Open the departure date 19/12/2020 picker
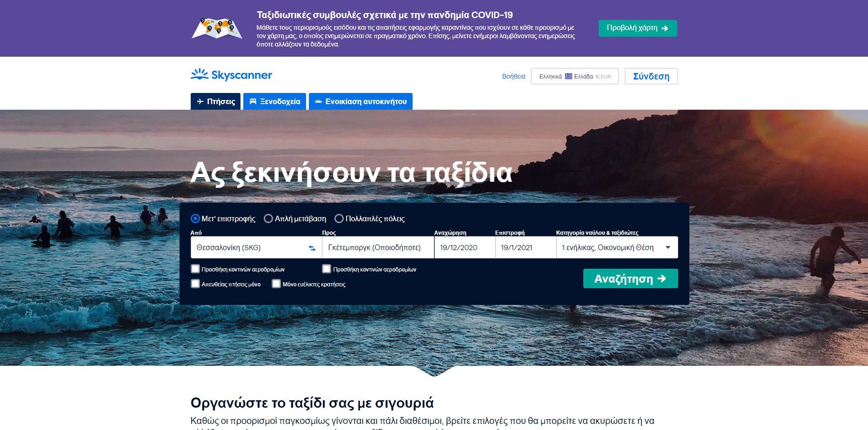 tap(465, 247)
